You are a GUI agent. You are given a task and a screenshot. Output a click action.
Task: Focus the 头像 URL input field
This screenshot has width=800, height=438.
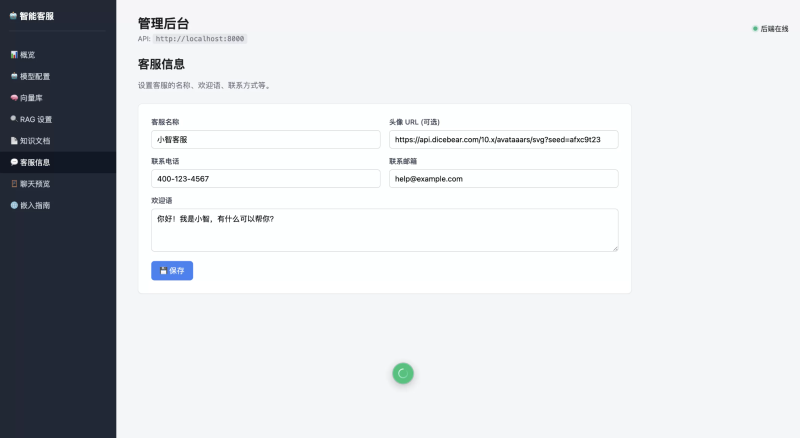click(x=504, y=139)
